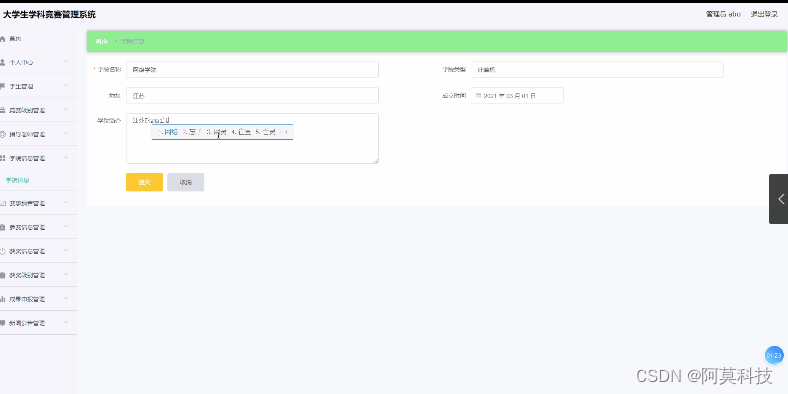Click the blue 01:23 timer bubble
The height and width of the screenshot is (394, 788).
coord(774,355)
